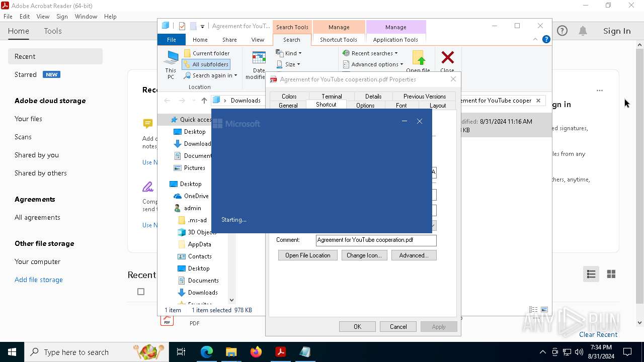Select admin user folder in tree
This screenshot has height=362, width=644.
[187, 208]
